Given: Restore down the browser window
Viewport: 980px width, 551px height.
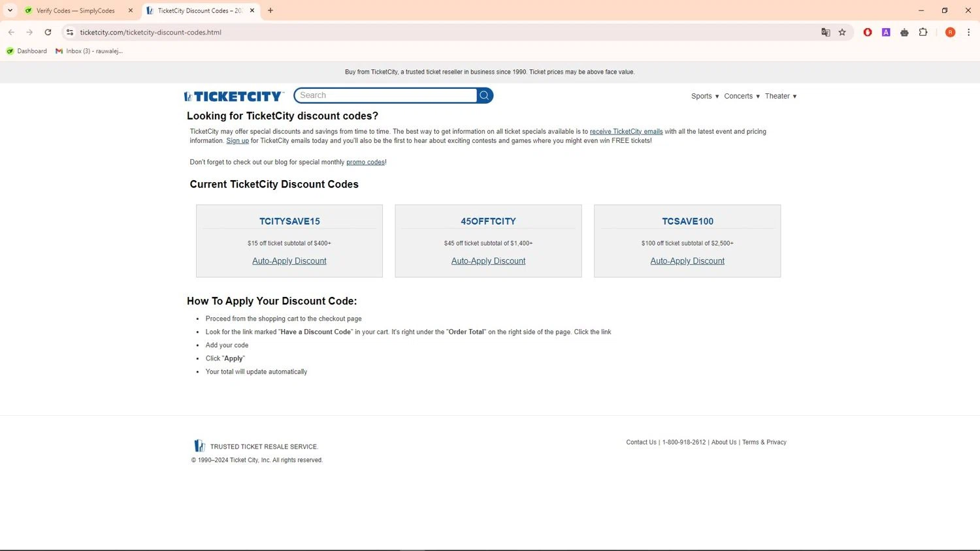Looking at the screenshot, I should [x=945, y=10].
